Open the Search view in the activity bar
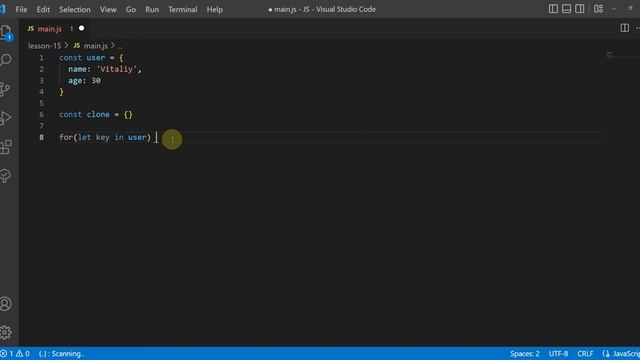Screen dimensions: 640x360 tap(6, 60)
